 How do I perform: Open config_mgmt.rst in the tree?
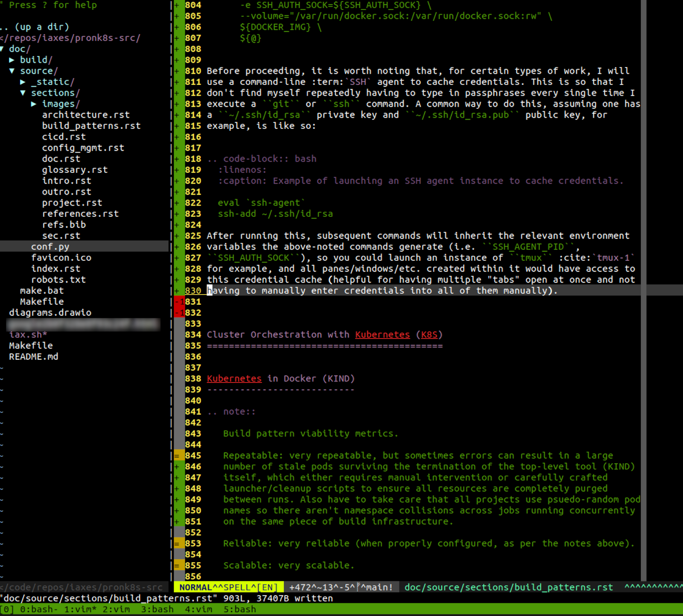coord(83,148)
